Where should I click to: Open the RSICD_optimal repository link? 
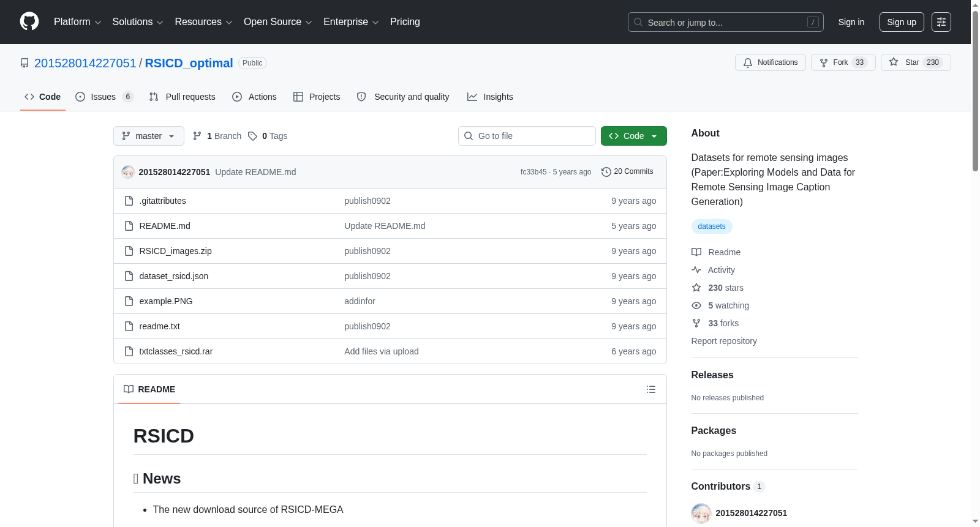[x=189, y=63]
